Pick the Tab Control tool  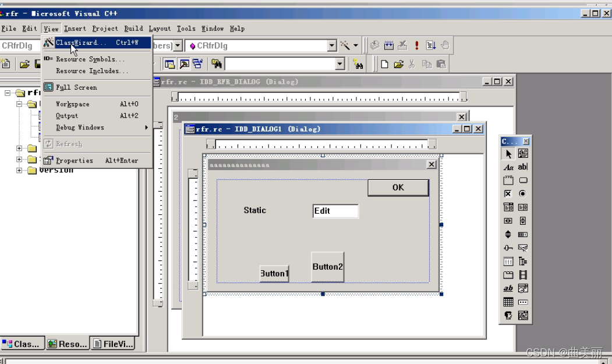[x=508, y=275]
